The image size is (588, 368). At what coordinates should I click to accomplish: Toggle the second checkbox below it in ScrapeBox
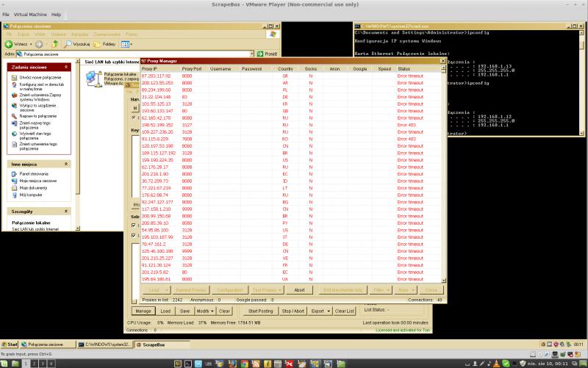[134, 235]
